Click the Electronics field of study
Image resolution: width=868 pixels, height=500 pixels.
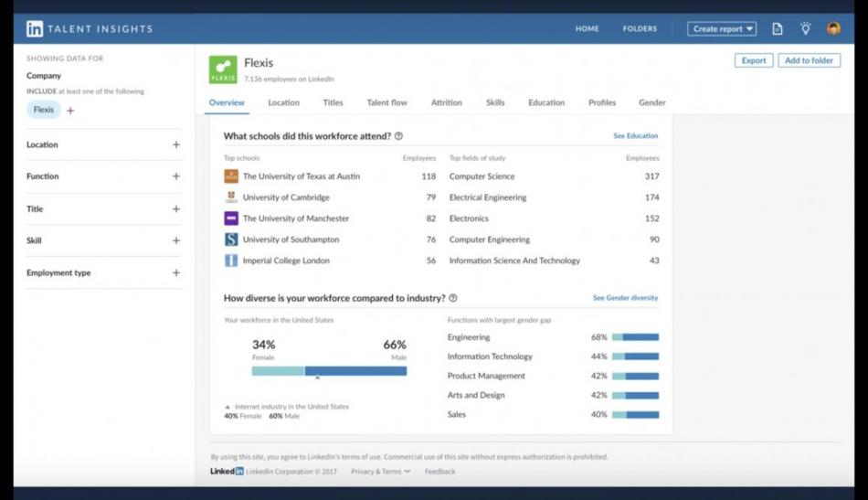click(x=469, y=218)
